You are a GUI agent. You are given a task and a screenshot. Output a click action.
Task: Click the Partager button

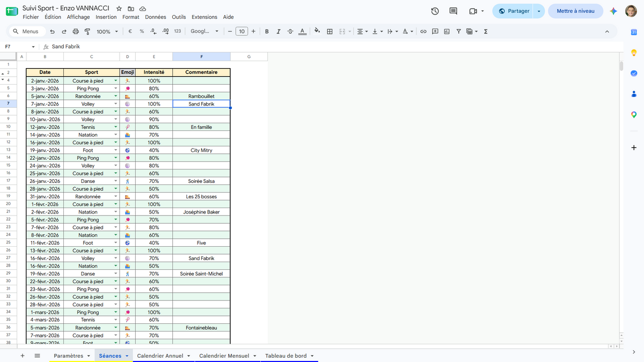tap(513, 11)
